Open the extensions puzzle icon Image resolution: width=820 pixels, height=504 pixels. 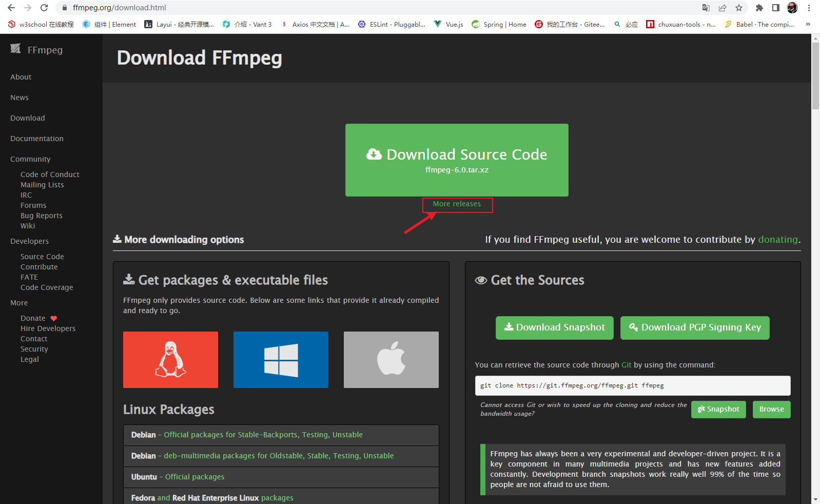click(759, 8)
